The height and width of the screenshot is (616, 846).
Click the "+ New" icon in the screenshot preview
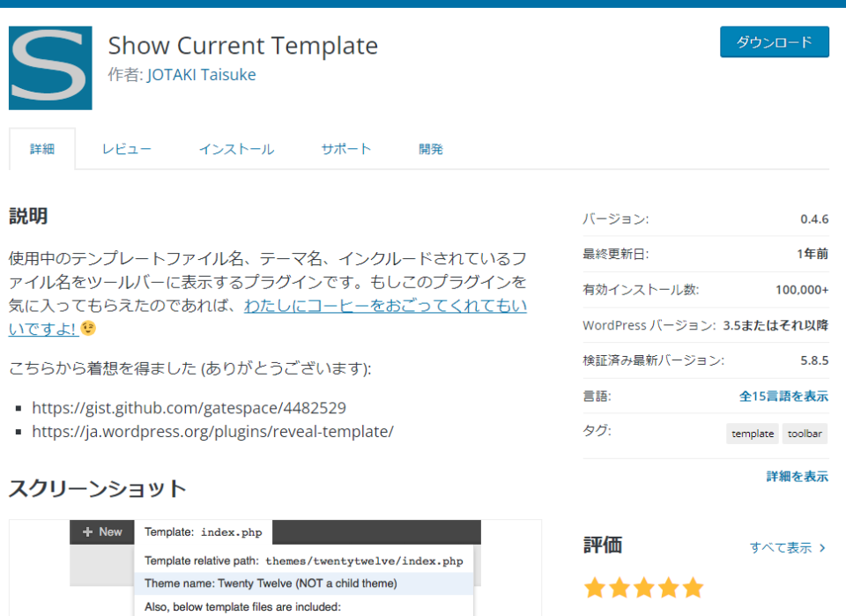[x=101, y=531]
